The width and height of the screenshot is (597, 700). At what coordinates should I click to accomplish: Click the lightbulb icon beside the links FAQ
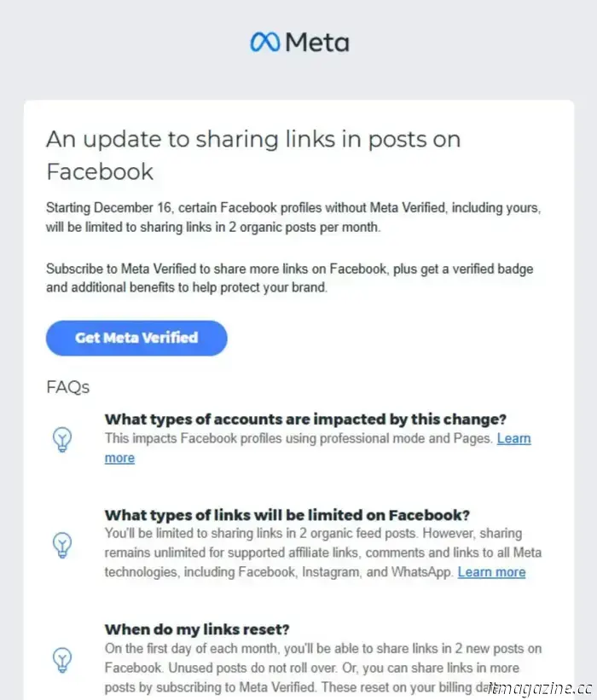coord(62,544)
